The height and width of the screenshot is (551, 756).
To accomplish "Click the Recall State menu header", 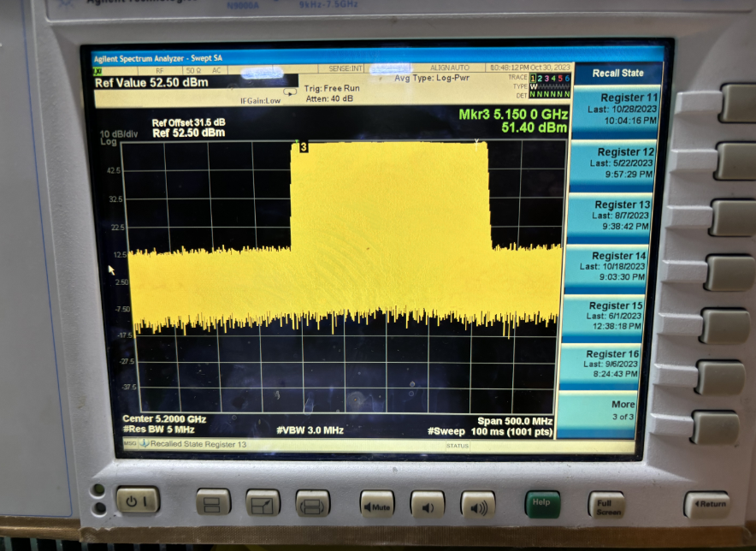I will click(x=617, y=74).
